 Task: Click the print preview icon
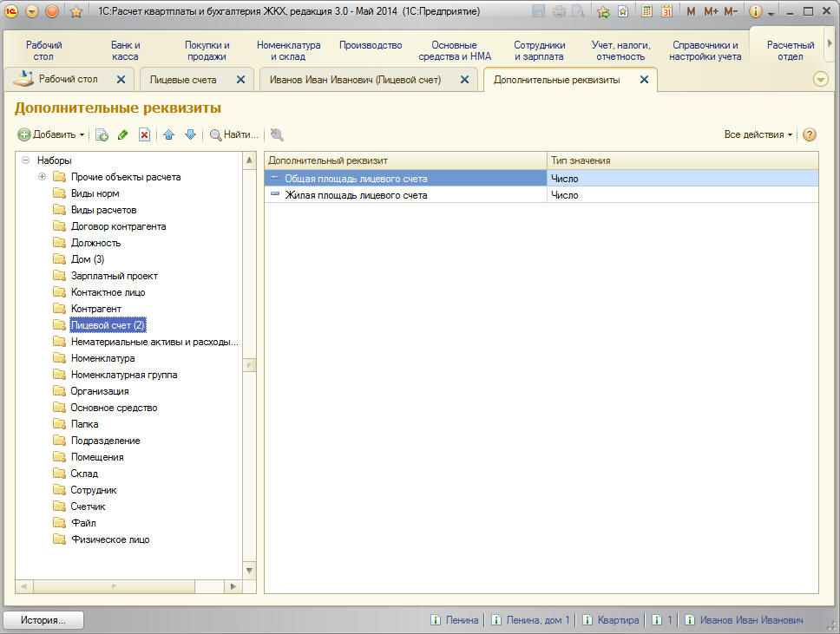578,11
